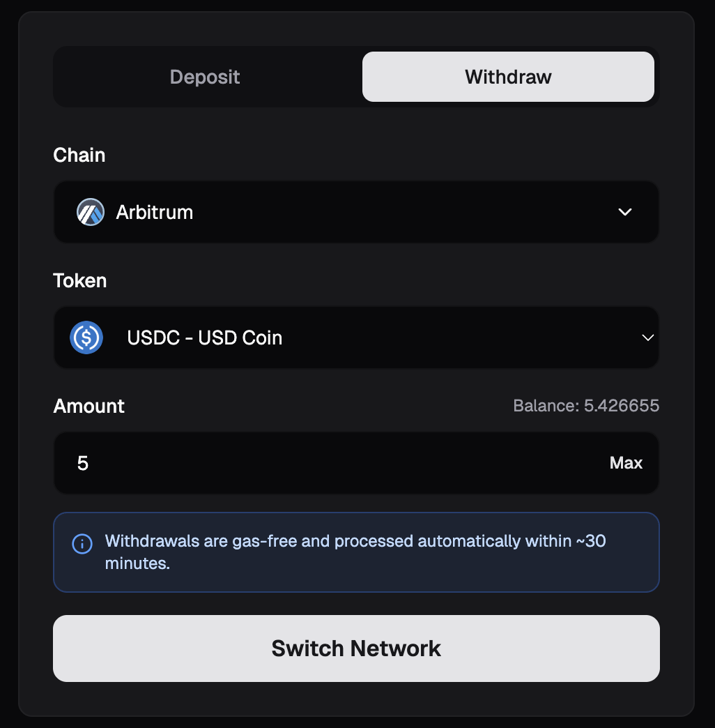Click the Arbitrum text in chain selector
Viewport: 715px width, 728px height.
tap(155, 212)
